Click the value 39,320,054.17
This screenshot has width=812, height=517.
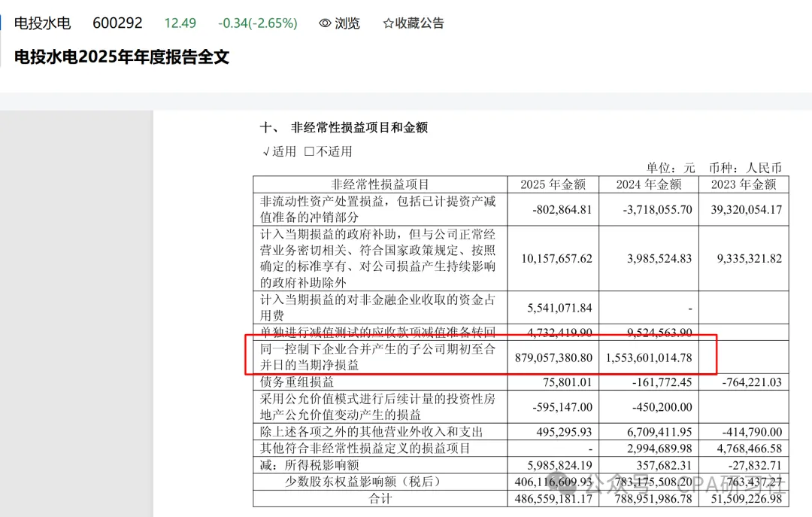pyautogui.click(x=747, y=209)
